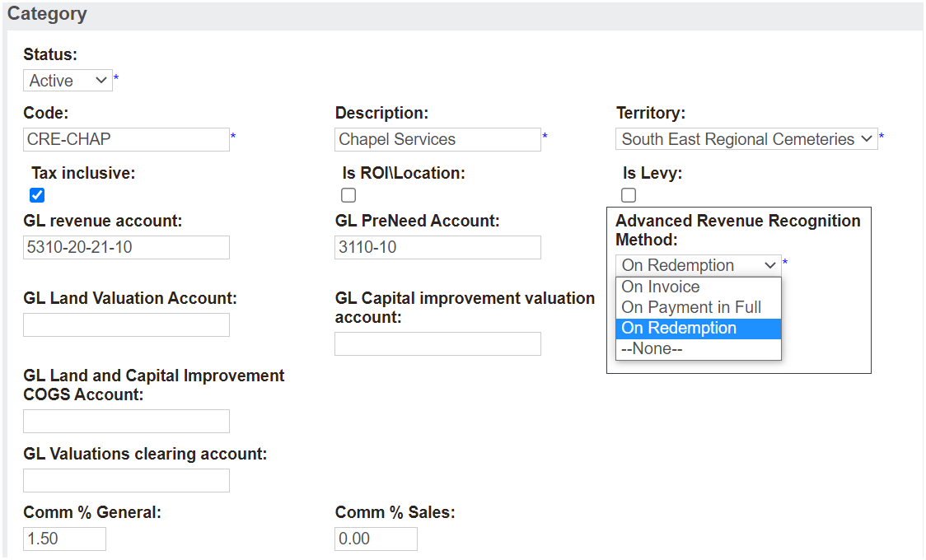Edit the Comm % General value 1.50
Image resolution: width=926 pixels, height=560 pixels.
pos(65,539)
